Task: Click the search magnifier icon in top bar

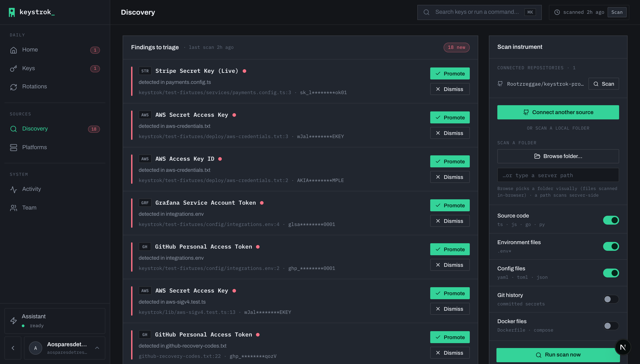Action: [x=426, y=12]
